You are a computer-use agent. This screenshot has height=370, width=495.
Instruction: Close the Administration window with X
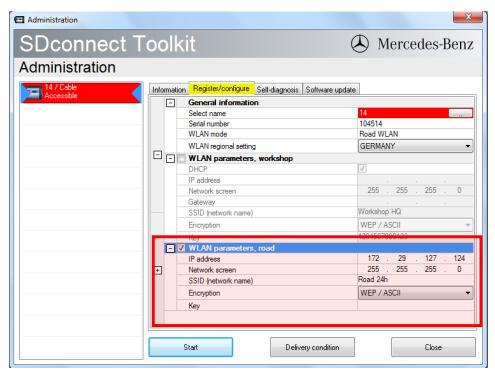[468, 17]
